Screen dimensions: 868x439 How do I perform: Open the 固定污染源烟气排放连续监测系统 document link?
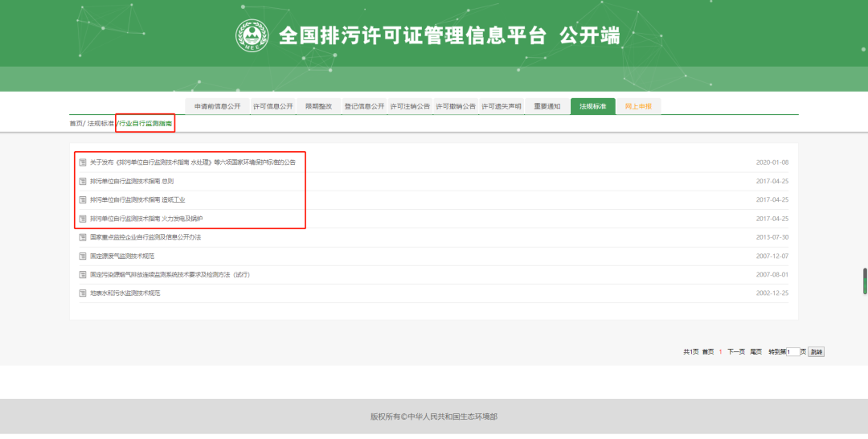[170, 275]
